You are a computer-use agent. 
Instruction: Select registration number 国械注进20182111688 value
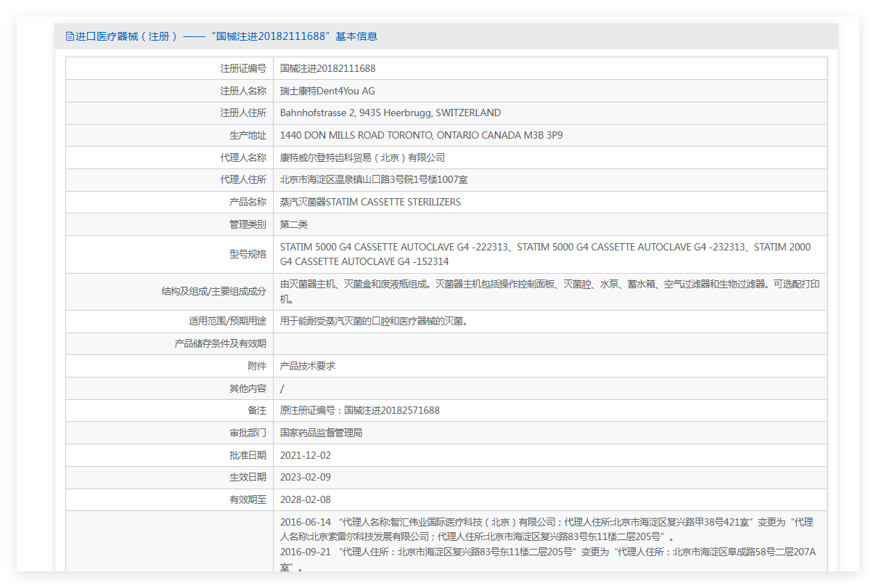click(328, 69)
